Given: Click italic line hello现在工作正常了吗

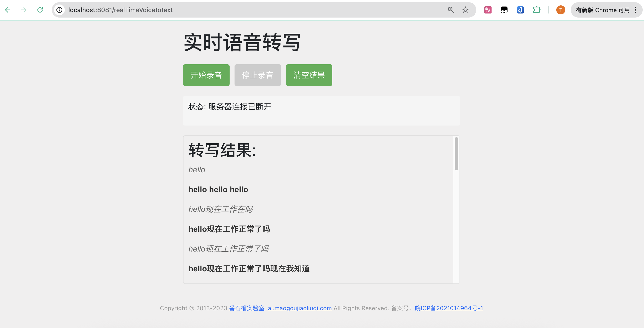Looking at the screenshot, I should click(228, 249).
